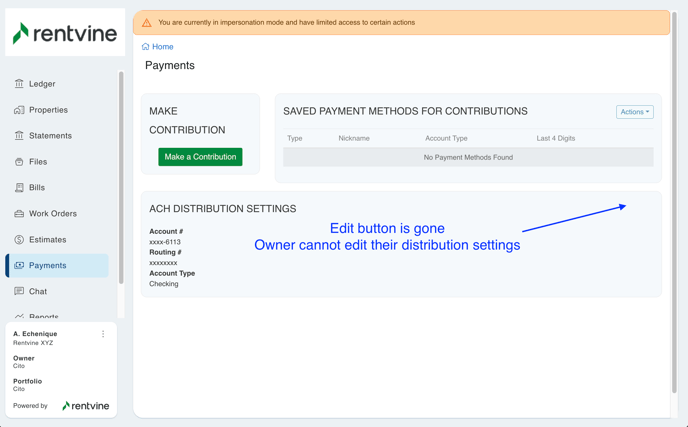Click the Ledger icon in sidebar
688x427 pixels.
pyautogui.click(x=19, y=84)
